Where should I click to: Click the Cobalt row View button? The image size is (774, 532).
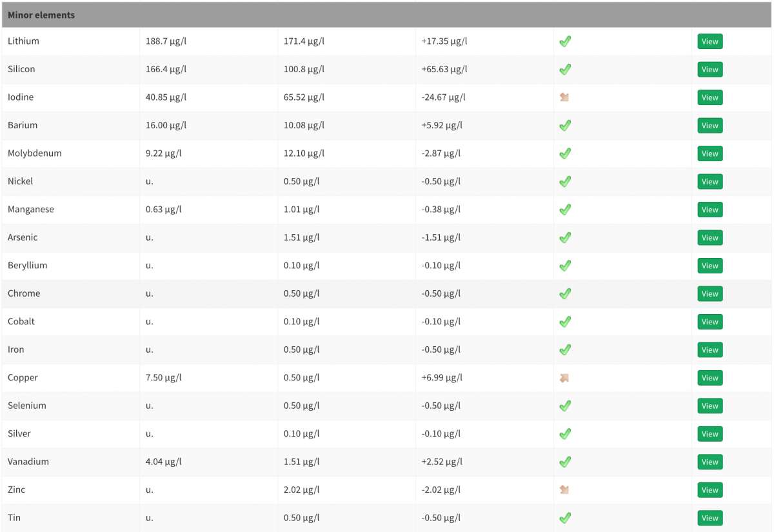[x=709, y=322]
